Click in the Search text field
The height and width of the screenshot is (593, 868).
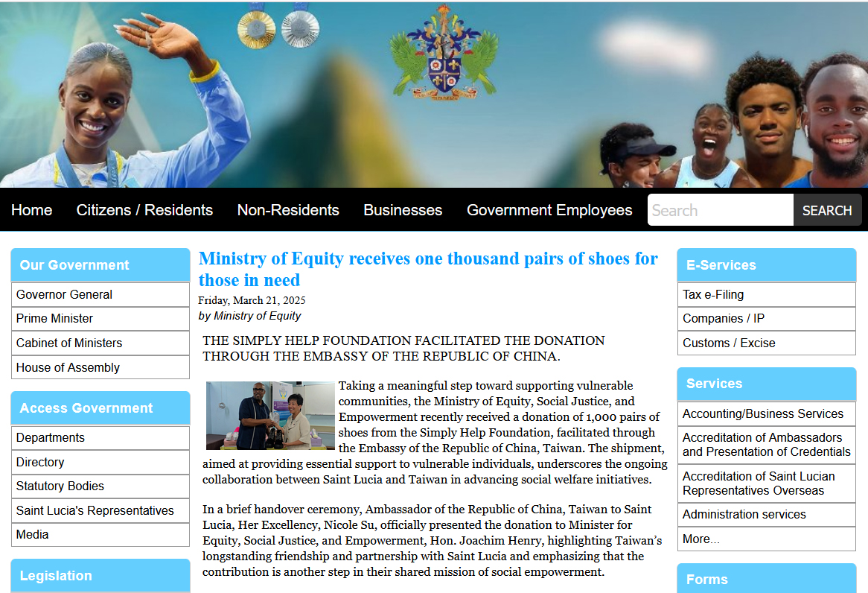[720, 210]
